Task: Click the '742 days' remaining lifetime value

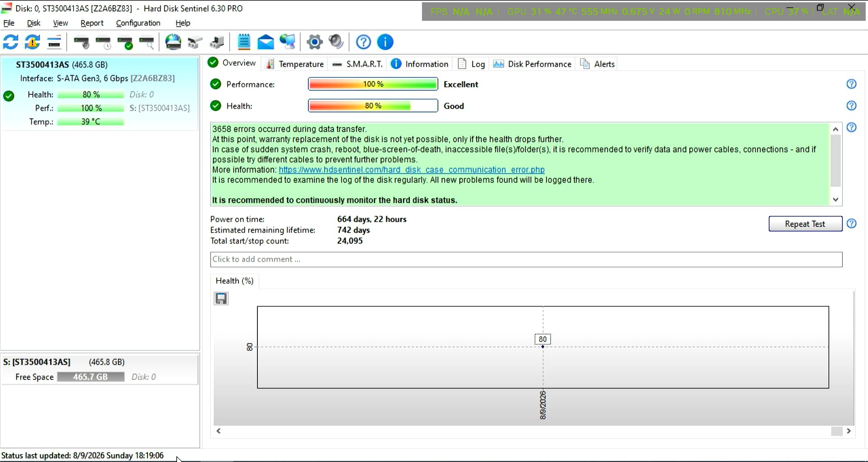Action: click(353, 230)
